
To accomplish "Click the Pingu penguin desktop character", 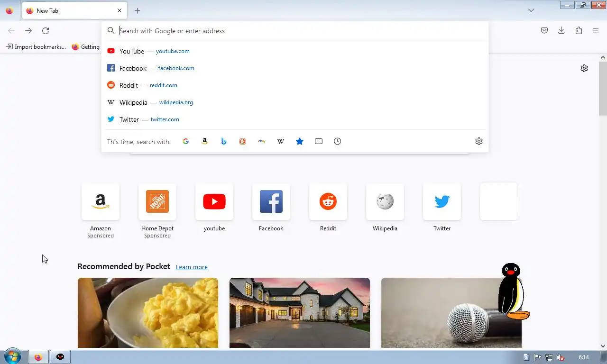I will (513, 291).
